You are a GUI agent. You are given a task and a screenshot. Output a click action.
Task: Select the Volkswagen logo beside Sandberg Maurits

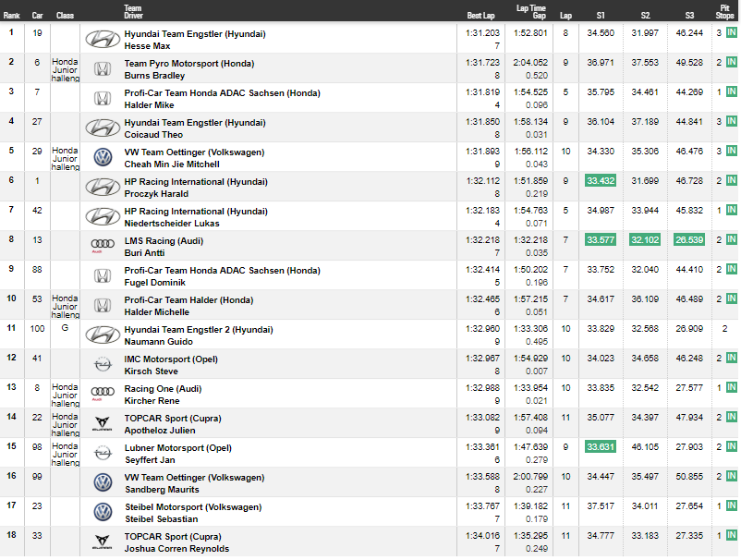pos(103,483)
